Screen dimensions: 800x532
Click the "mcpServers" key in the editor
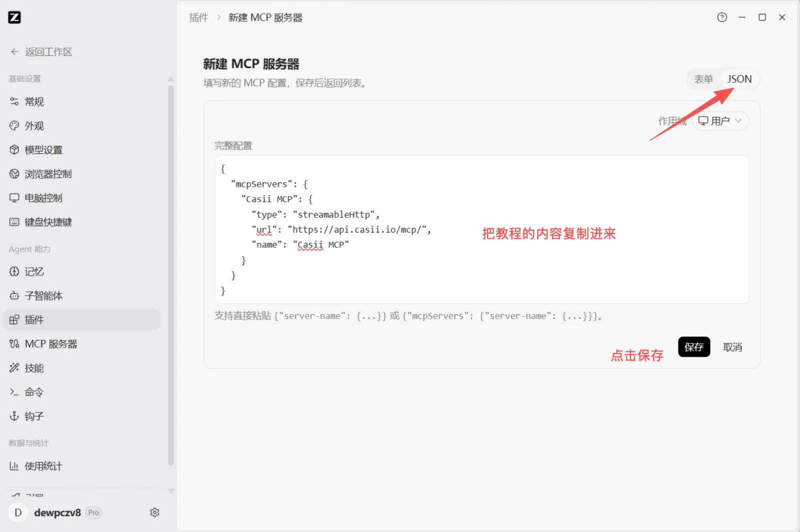[261, 184]
